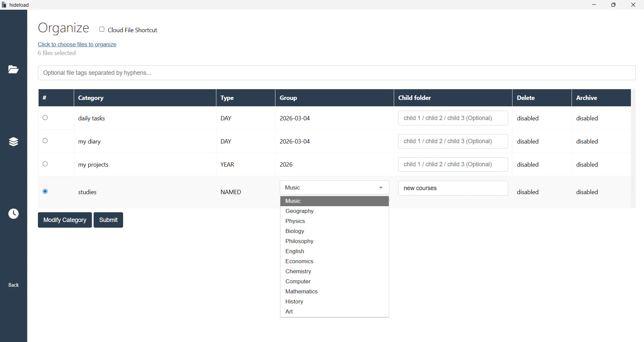Screen dimensions: 644x342
Task: Click the Submit button
Action: pos(108,220)
